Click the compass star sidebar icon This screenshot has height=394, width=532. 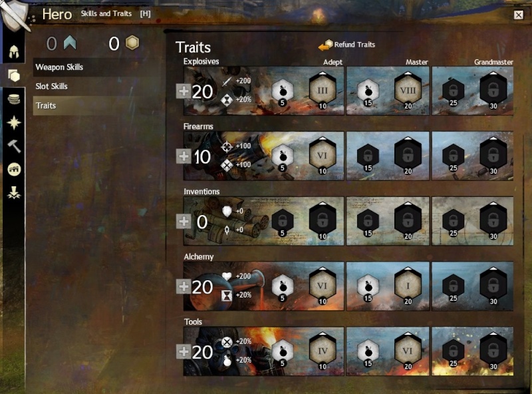[14, 122]
